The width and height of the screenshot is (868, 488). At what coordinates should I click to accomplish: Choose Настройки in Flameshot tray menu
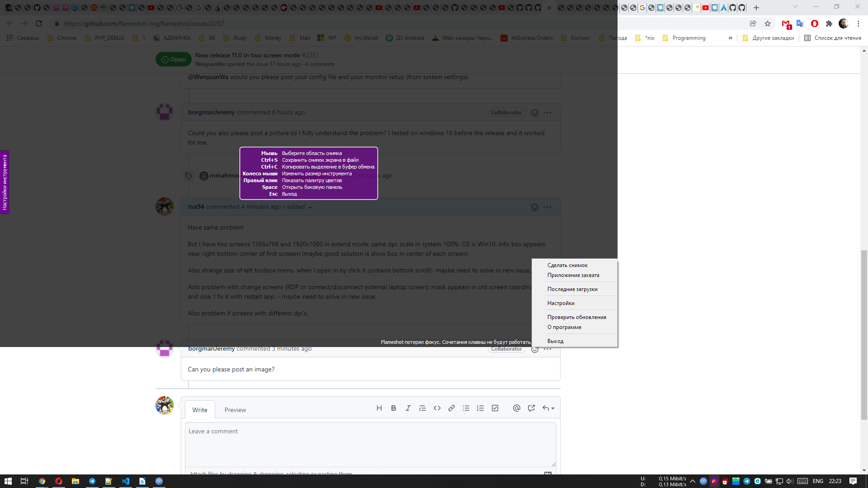(x=561, y=303)
